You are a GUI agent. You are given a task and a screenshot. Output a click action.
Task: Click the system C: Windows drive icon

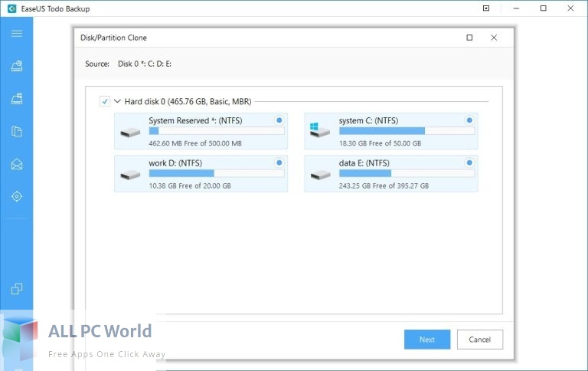(x=320, y=130)
